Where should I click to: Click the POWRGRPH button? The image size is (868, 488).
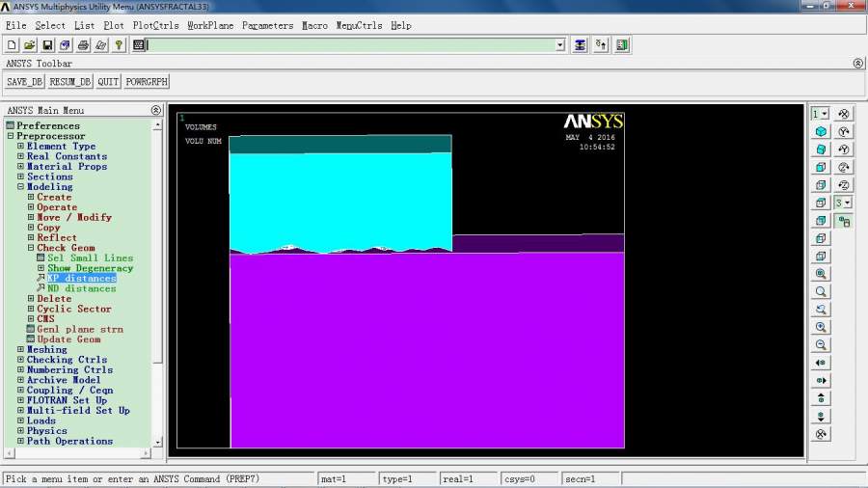coord(147,82)
